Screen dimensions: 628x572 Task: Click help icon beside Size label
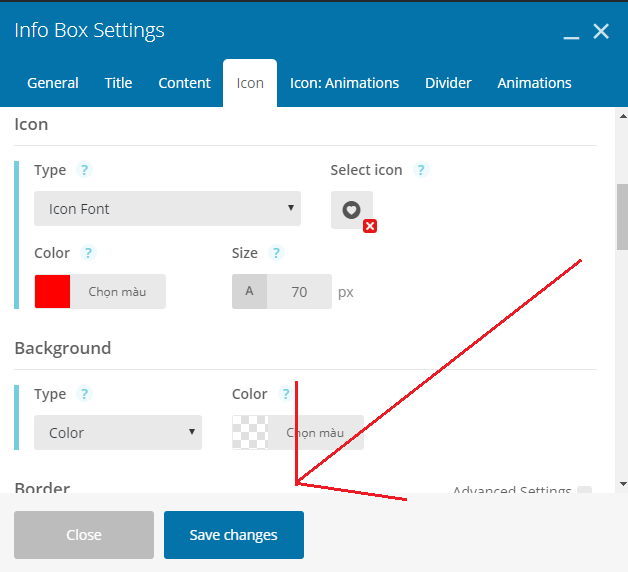(276, 253)
